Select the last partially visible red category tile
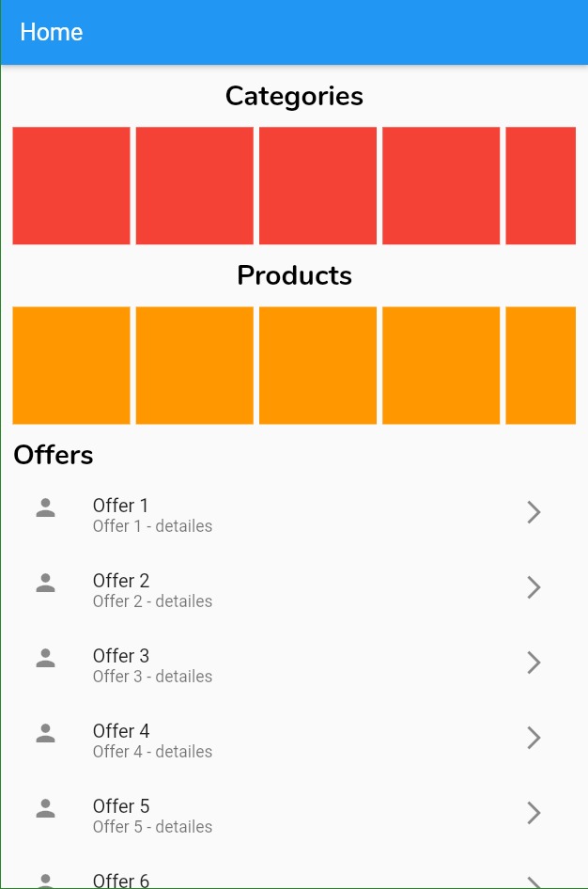This screenshot has width=588, height=889. click(540, 185)
